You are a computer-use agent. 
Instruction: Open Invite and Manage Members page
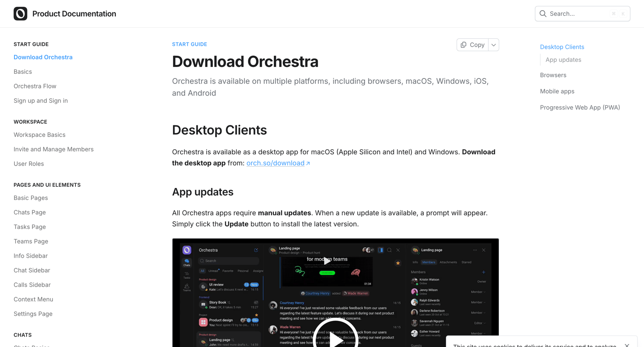[x=54, y=149]
